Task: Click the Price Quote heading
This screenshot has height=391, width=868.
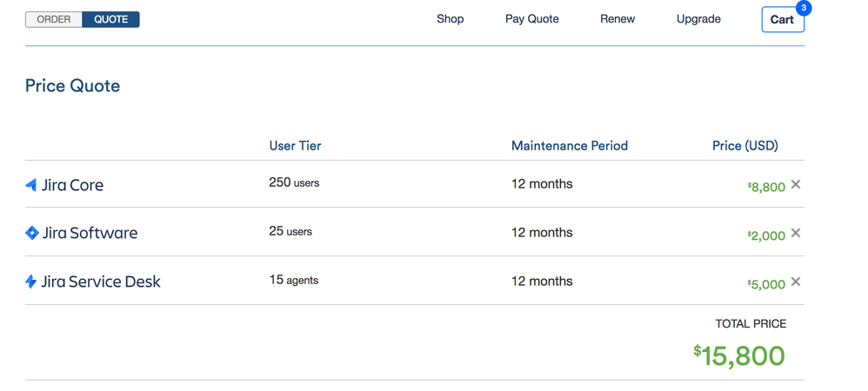Action: tap(72, 86)
